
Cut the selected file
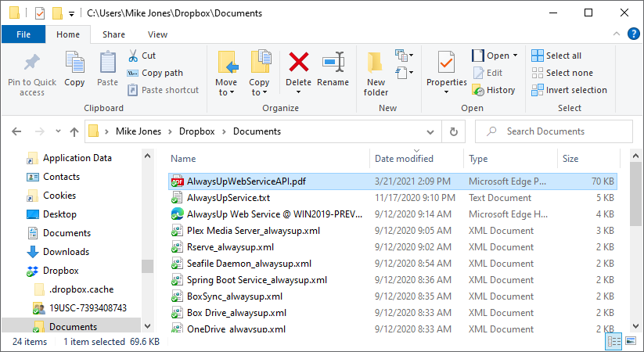tap(142, 56)
